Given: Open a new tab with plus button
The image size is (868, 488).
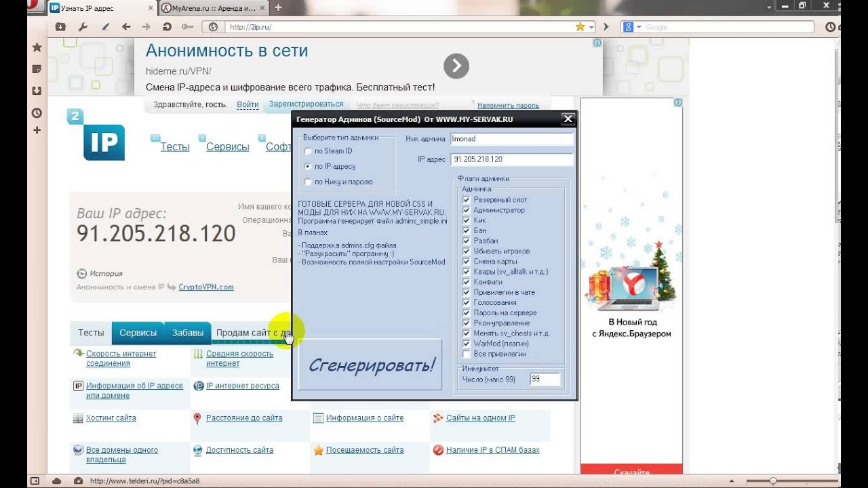Looking at the screenshot, I should [x=278, y=7].
